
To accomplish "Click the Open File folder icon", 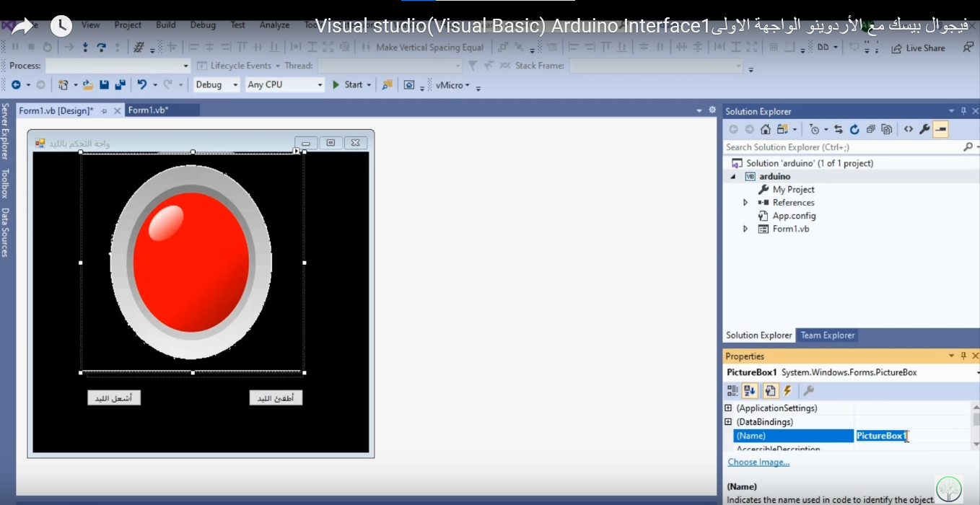I will pos(88,84).
